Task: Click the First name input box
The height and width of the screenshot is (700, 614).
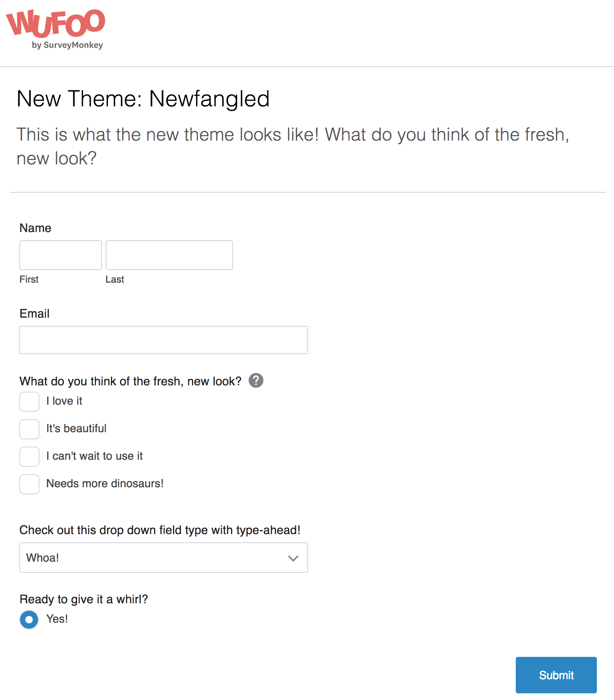Action: pyautogui.click(x=60, y=255)
